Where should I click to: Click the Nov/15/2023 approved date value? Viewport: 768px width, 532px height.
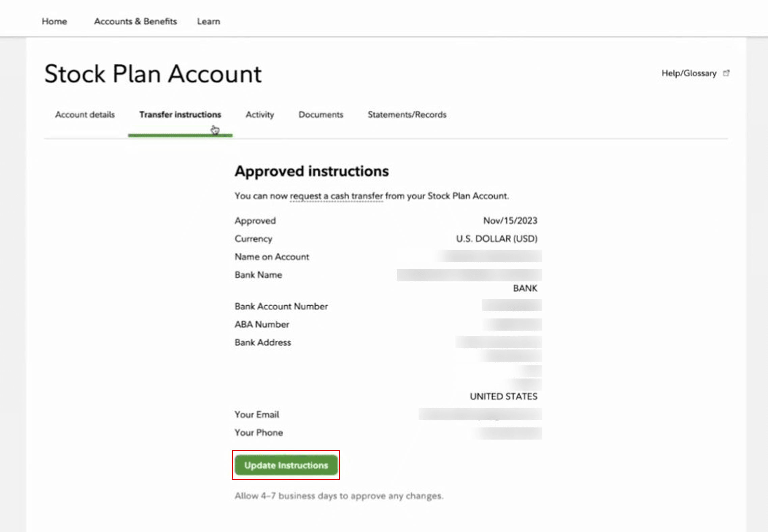coord(510,221)
